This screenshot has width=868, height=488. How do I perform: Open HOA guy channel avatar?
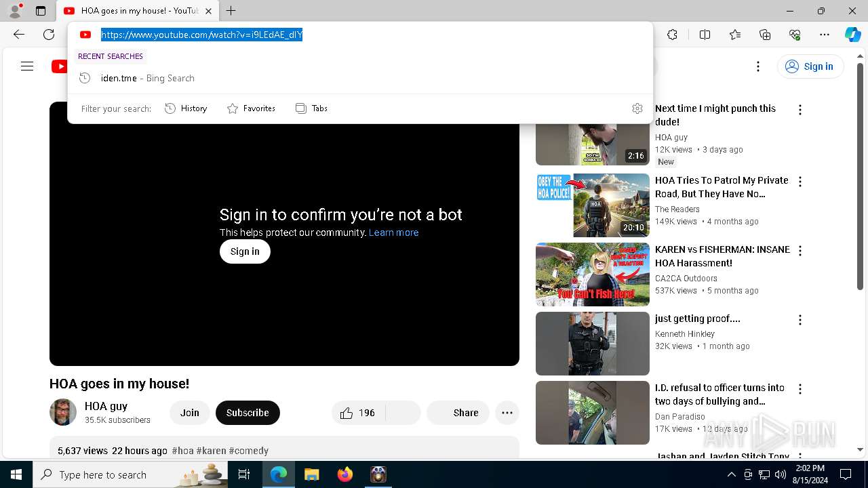click(x=63, y=412)
